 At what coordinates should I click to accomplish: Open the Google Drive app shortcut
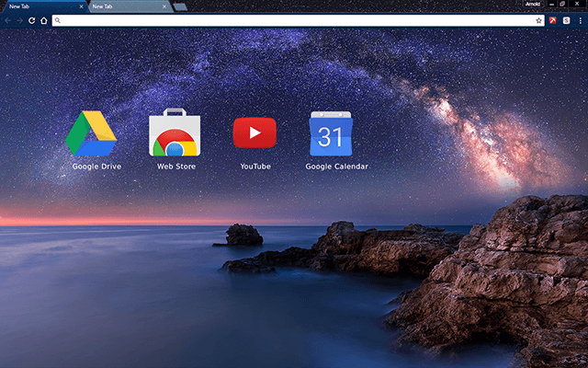[x=92, y=133]
